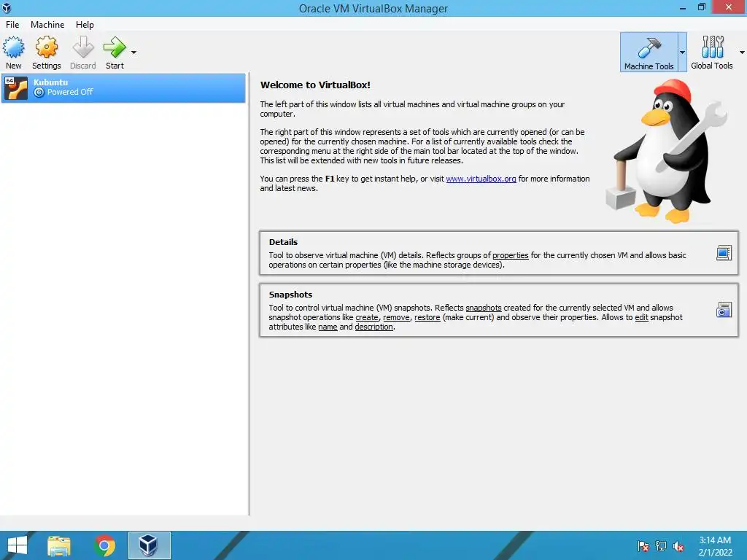Screen dimensions: 747x560
Task: Open the Help menu
Action: 85,24
